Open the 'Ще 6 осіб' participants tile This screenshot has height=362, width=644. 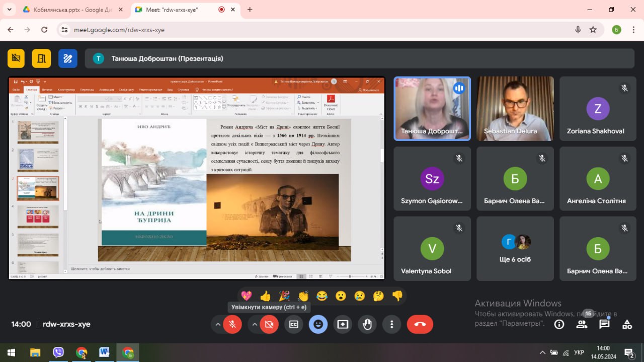pyautogui.click(x=515, y=249)
